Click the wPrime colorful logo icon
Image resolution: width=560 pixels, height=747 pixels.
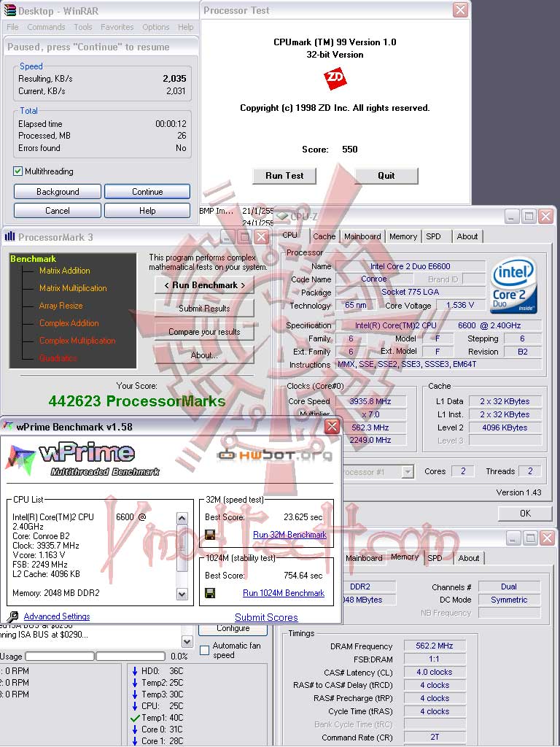coord(20,461)
